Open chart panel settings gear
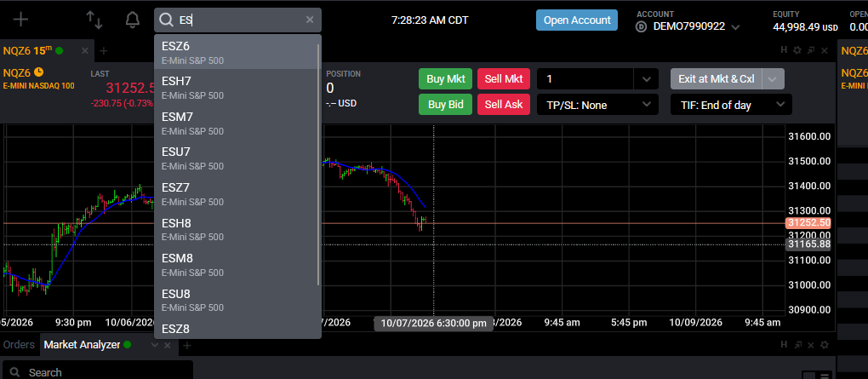 pos(797,50)
